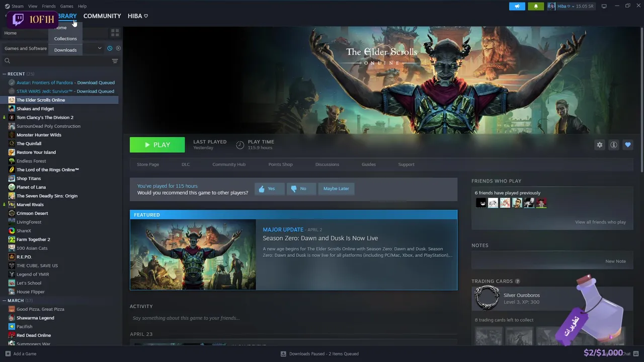Open Season Zero: Dawn and Dusk headline
The width and height of the screenshot is (644, 362).
320,238
